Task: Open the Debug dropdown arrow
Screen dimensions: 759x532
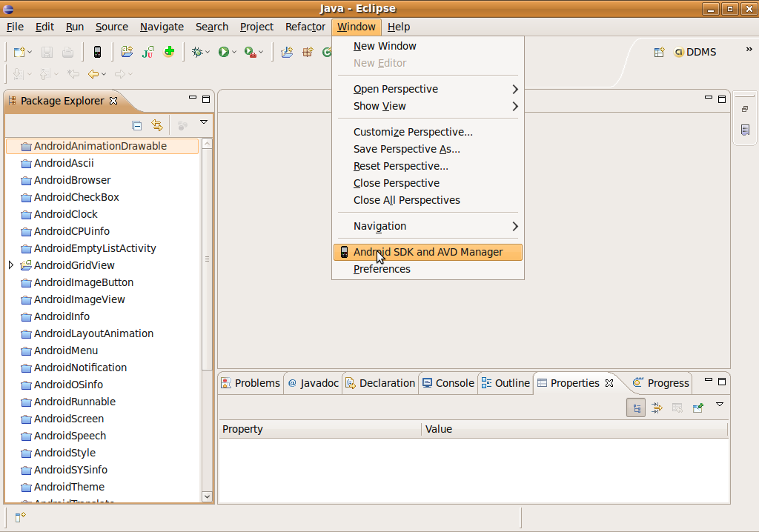Action: click(208, 52)
